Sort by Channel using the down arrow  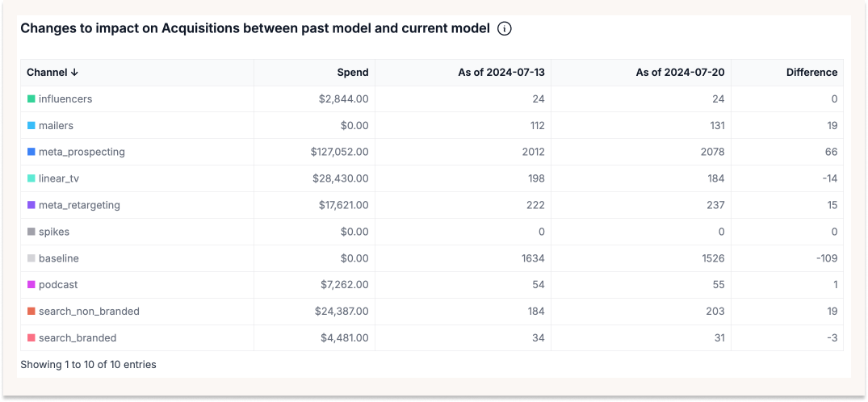pos(75,73)
